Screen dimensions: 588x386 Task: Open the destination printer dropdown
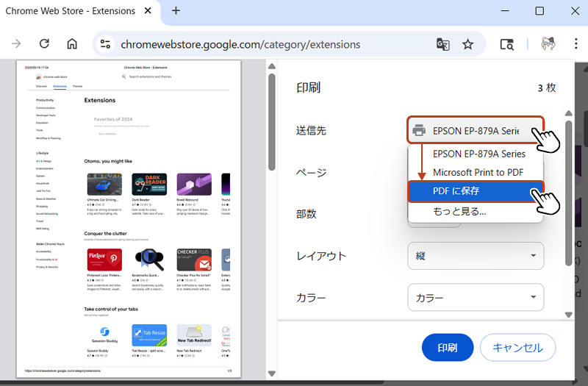click(x=476, y=131)
